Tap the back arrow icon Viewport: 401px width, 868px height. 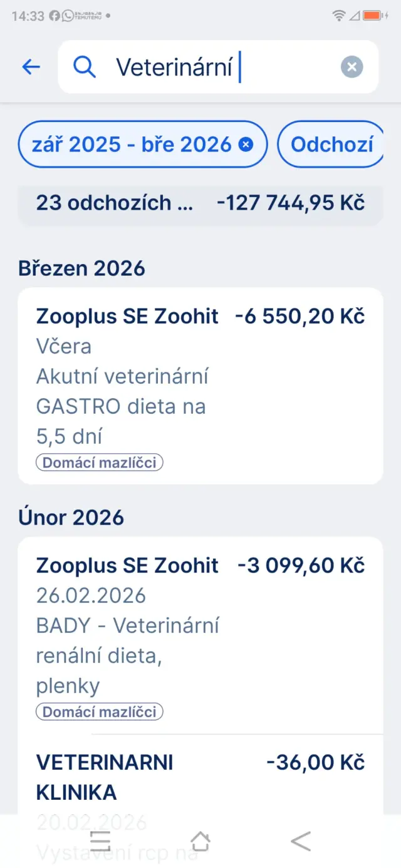point(31,67)
